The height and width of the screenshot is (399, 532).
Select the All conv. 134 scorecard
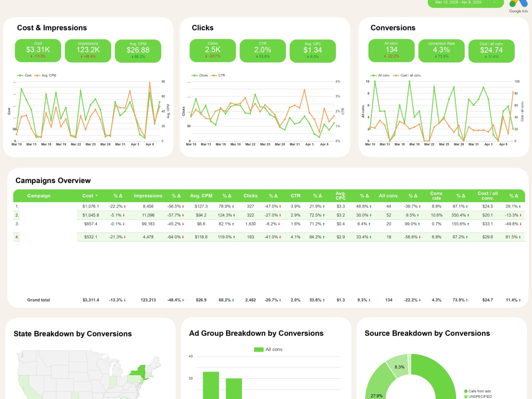coord(392,51)
